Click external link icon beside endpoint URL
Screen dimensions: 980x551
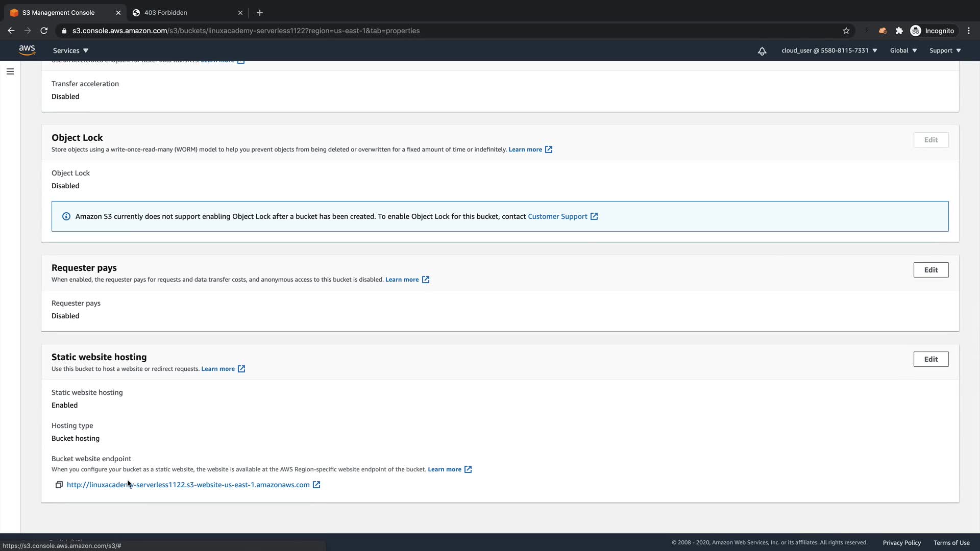point(316,485)
